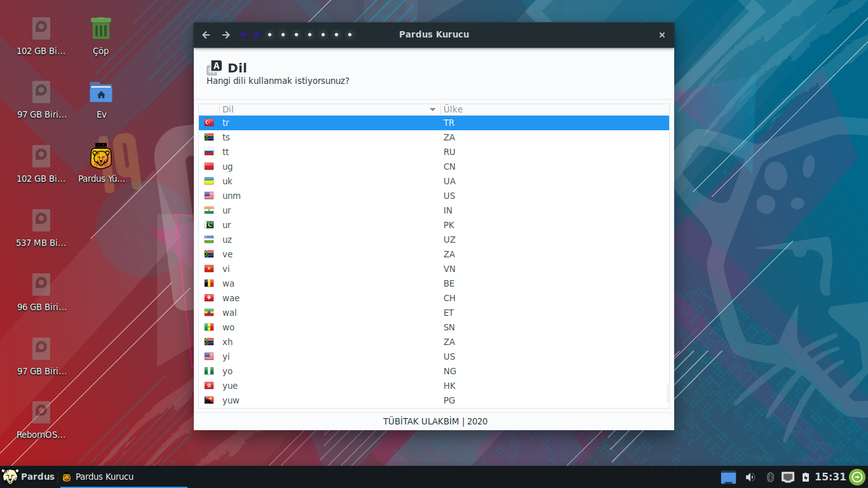Open the network monitor tray icon
This screenshot has width=868, height=488.
(788, 477)
